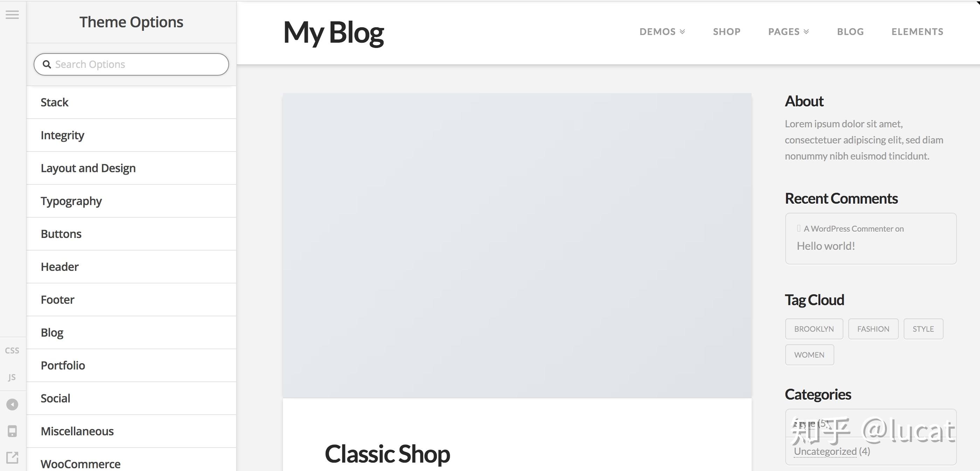980x471 pixels.
Task: Open the Uncategorized category link
Action: pos(825,451)
